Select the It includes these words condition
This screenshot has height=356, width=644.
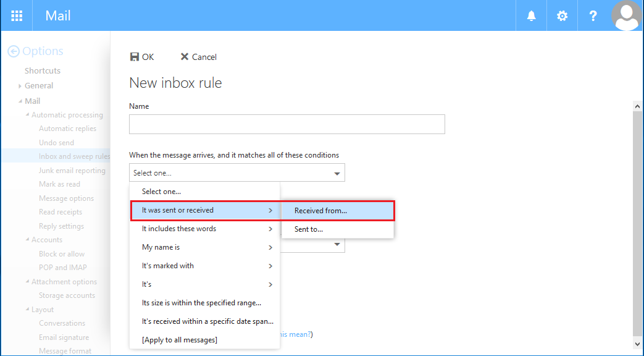178,228
